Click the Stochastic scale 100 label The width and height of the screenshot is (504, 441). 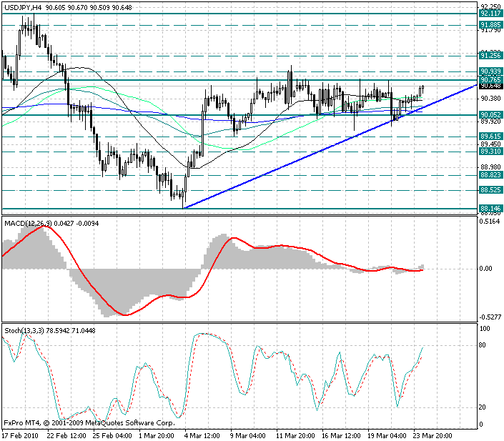pyautogui.click(x=485, y=329)
